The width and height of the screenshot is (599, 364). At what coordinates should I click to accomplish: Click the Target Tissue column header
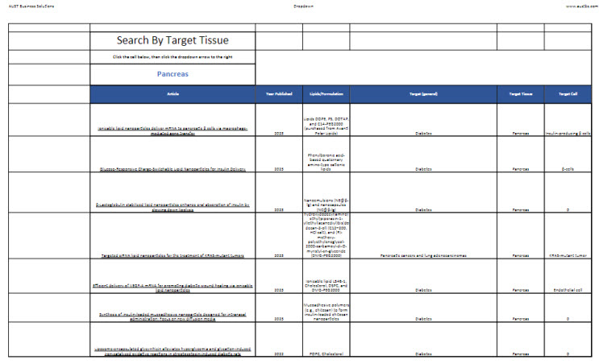[x=519, y=94]
